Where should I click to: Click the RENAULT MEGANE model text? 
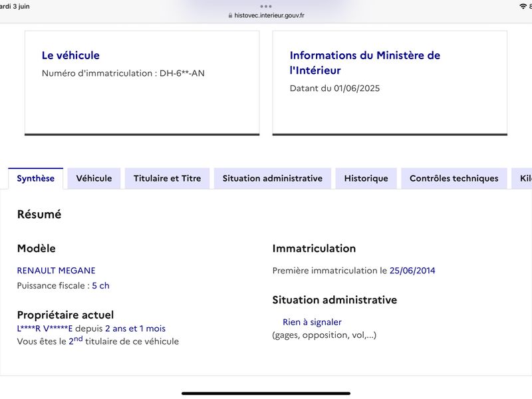pyautogui.click(x=57, y=271)
